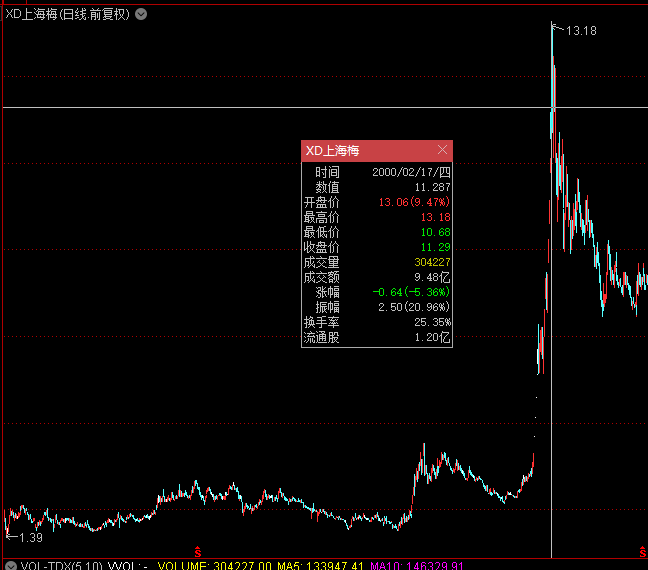This screenshot has width=648, height=570.
Task: Click the 1.39 low price label
Action: 31,538
